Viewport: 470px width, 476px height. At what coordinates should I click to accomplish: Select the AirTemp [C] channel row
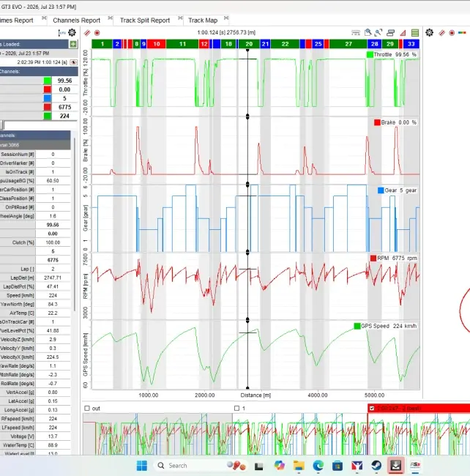coord(35,313)
